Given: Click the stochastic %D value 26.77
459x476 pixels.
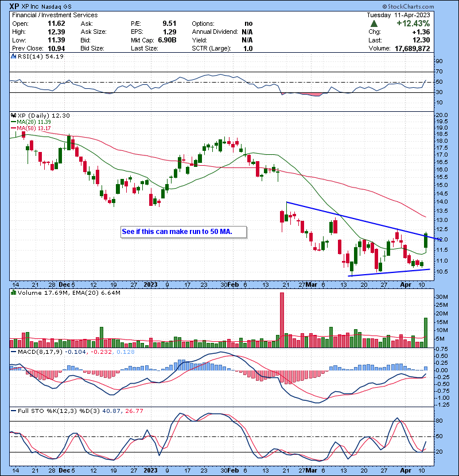Looking at the screenshot, I should tap(134, 411).
